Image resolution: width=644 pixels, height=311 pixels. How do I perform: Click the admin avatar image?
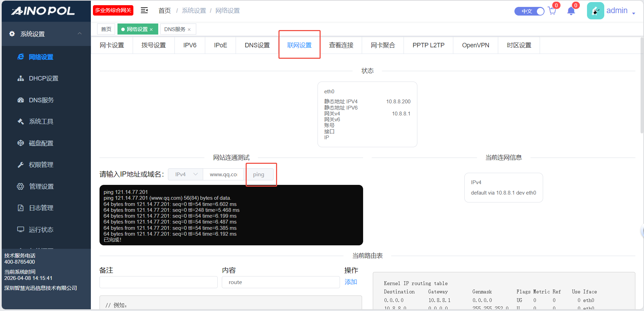point(595,11)
